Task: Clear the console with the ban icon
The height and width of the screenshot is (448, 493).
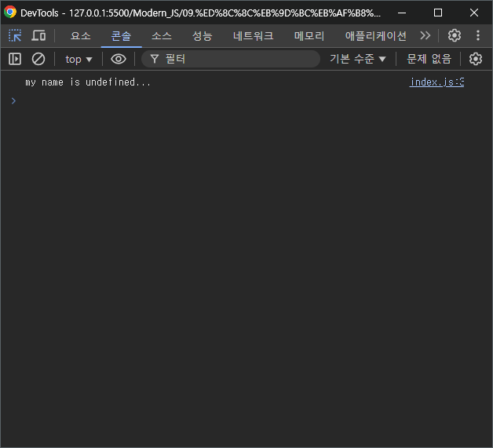Action: pyautogui.click(x=38, y=59)
